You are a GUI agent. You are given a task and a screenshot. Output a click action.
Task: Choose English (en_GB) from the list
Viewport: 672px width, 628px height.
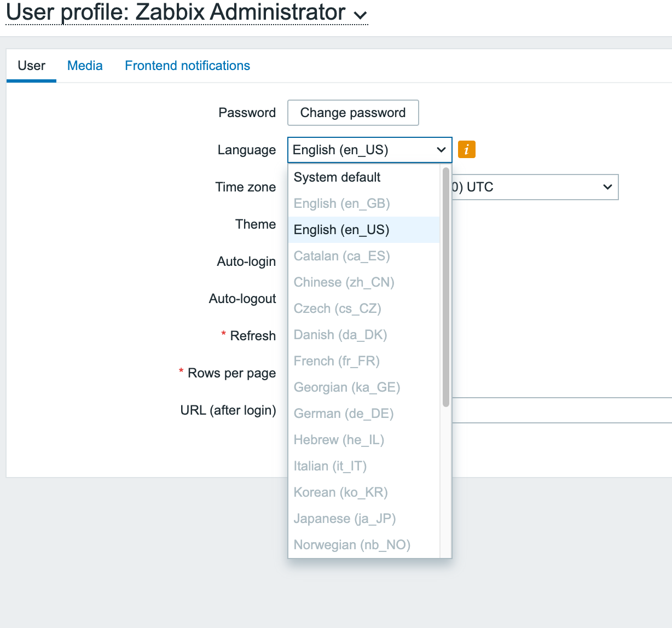click(x=341, y=203)
